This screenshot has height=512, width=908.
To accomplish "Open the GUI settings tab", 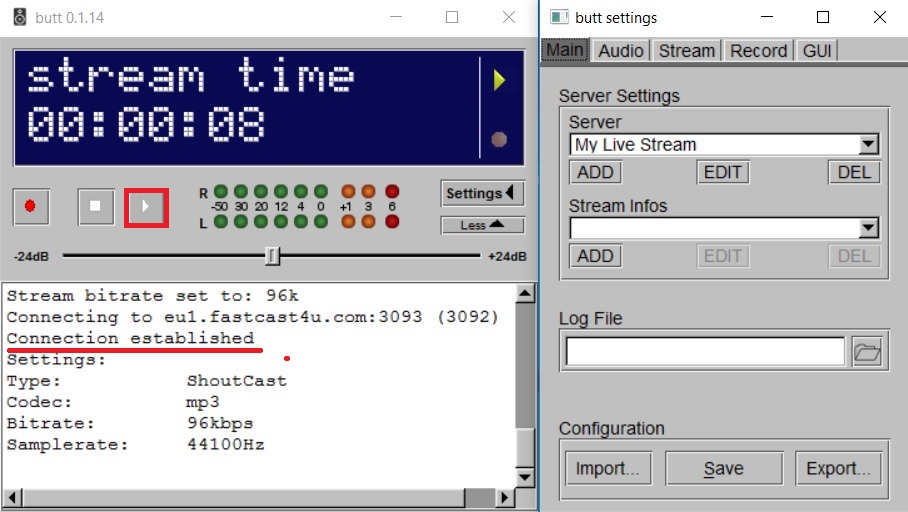I will coord(817,51).
